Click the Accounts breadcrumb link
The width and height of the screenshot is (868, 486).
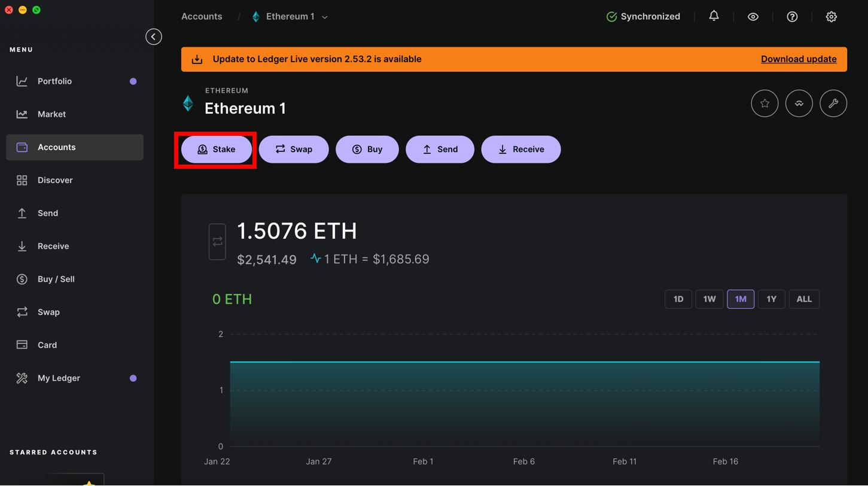[202, 17]
